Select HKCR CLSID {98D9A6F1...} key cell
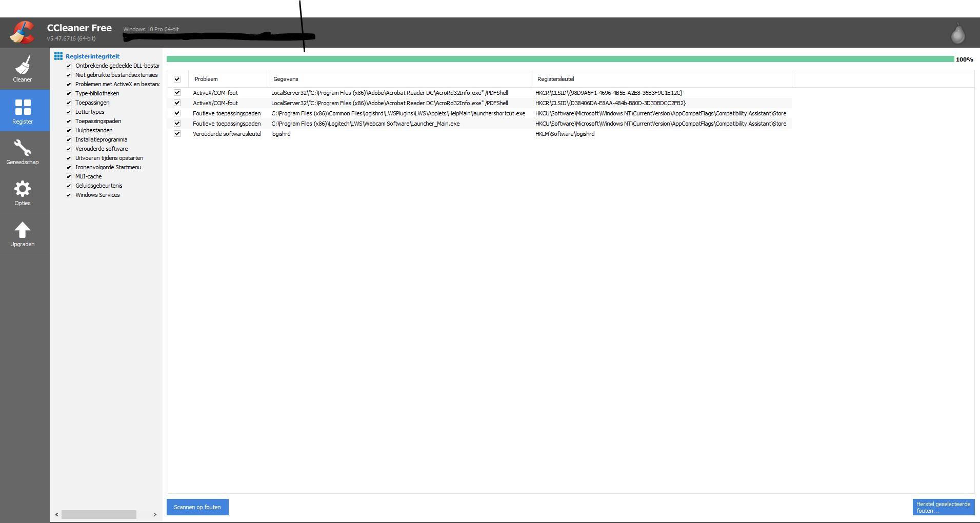The height and width of the screenshot is (523, 980). (609, 93)
